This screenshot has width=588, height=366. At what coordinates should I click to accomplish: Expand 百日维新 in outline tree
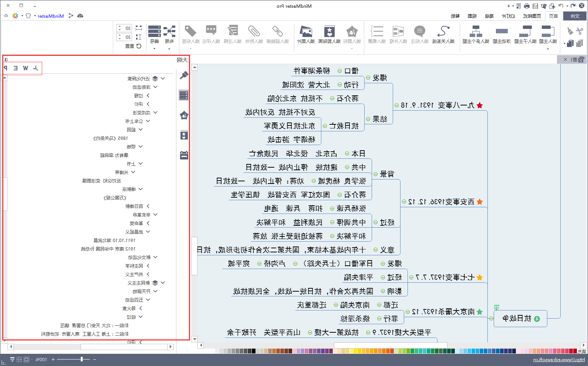tap(148, 206)
